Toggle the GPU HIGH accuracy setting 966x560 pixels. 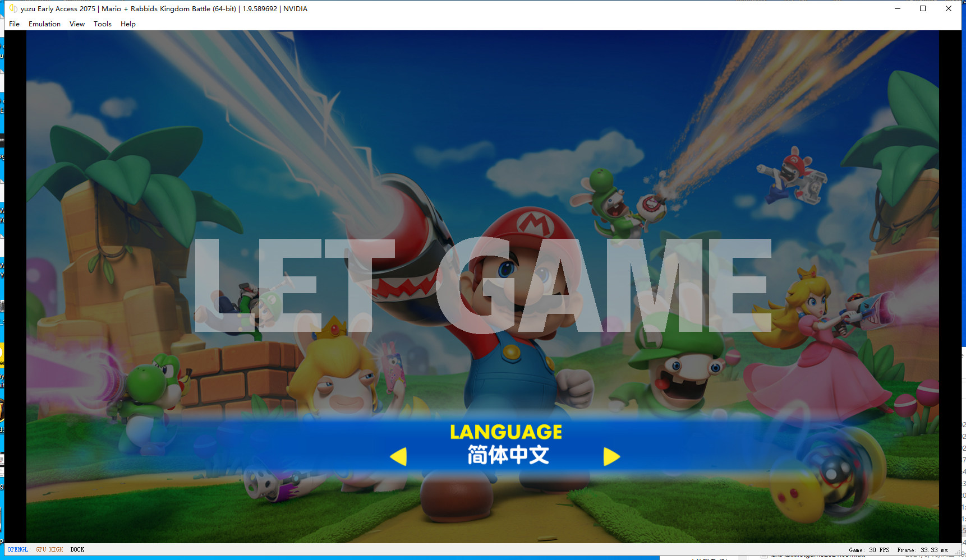(x=49, y=549)
